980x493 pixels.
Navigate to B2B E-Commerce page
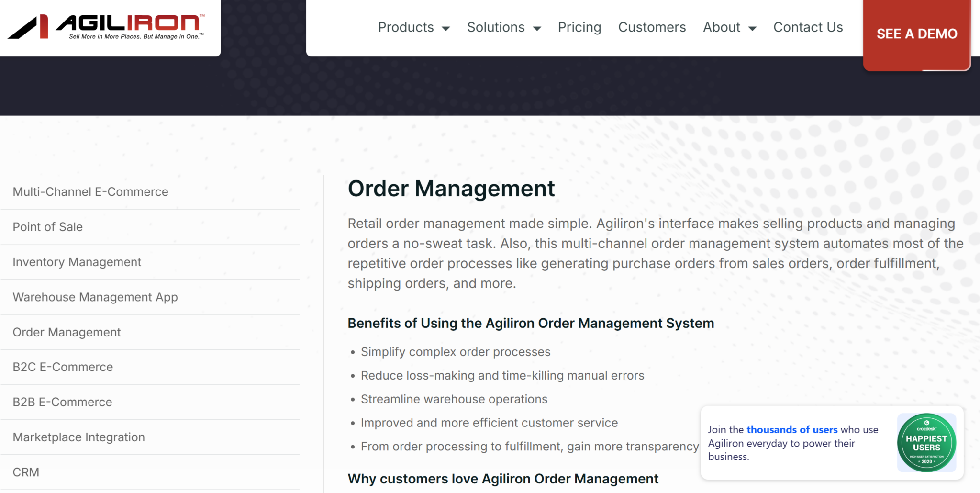tap(62, 402)
